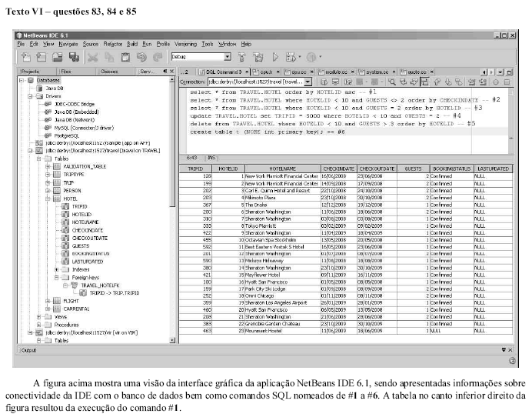Sort by the CHECKINDATE column header
Screen dimensions: 532x414
[338, 169]
